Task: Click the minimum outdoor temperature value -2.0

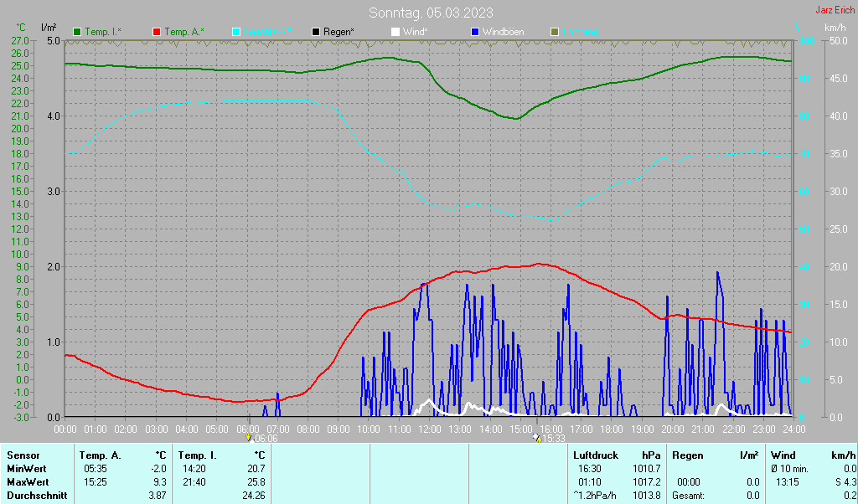Action: (158, 469)
